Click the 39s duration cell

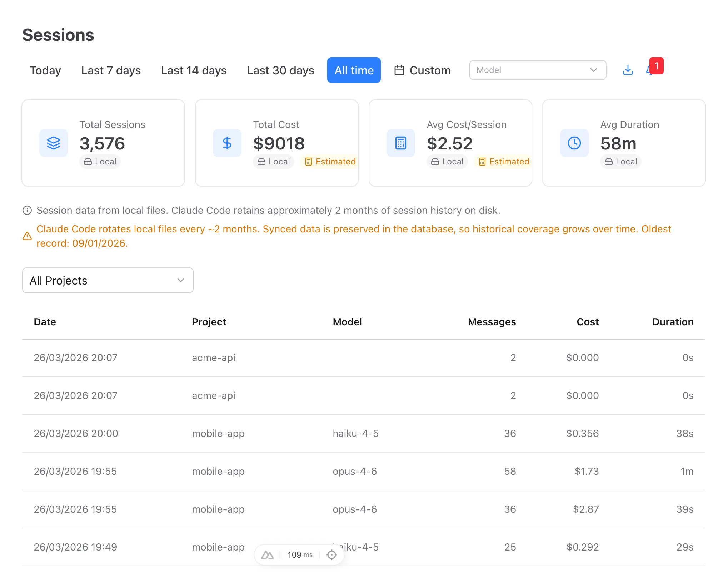pos(685,509)
